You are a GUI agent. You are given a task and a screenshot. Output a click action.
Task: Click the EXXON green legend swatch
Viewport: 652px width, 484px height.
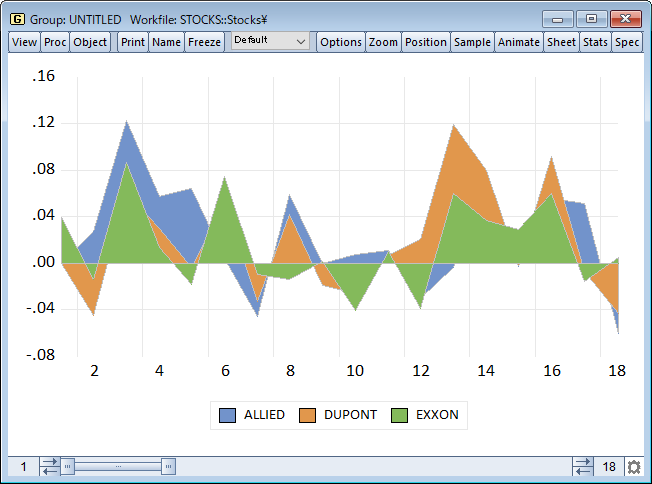399,415
